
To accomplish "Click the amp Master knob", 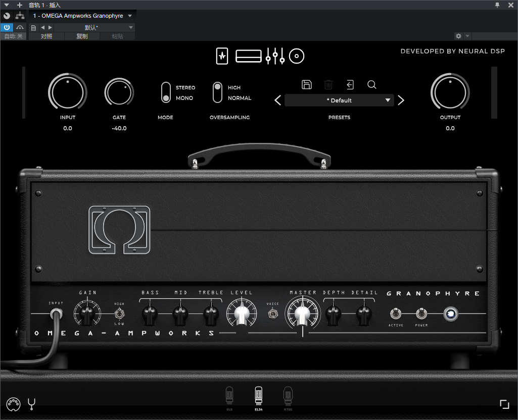I will 303,313.
